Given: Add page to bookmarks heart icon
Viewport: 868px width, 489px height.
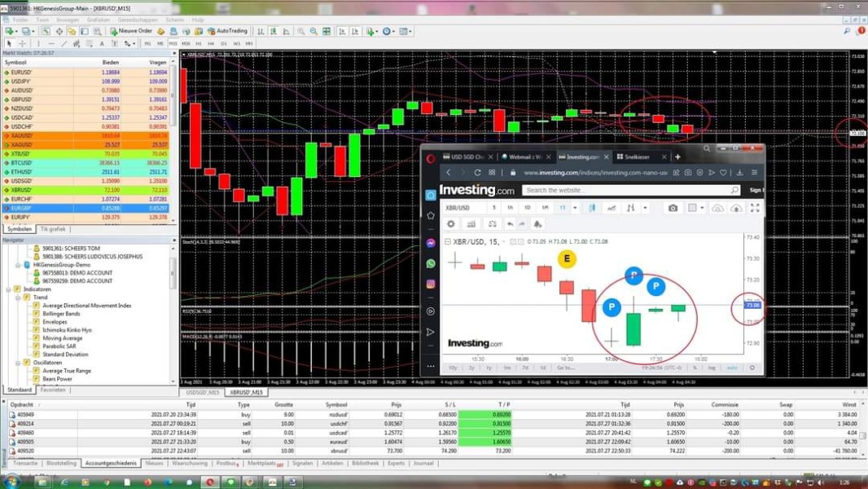Looking at the screenshot, I should point(724,173).
